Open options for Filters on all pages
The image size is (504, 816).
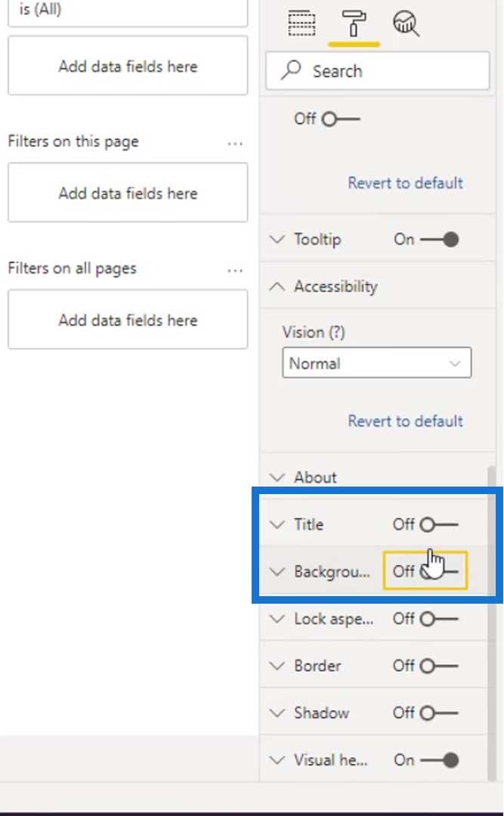[235, 270]
